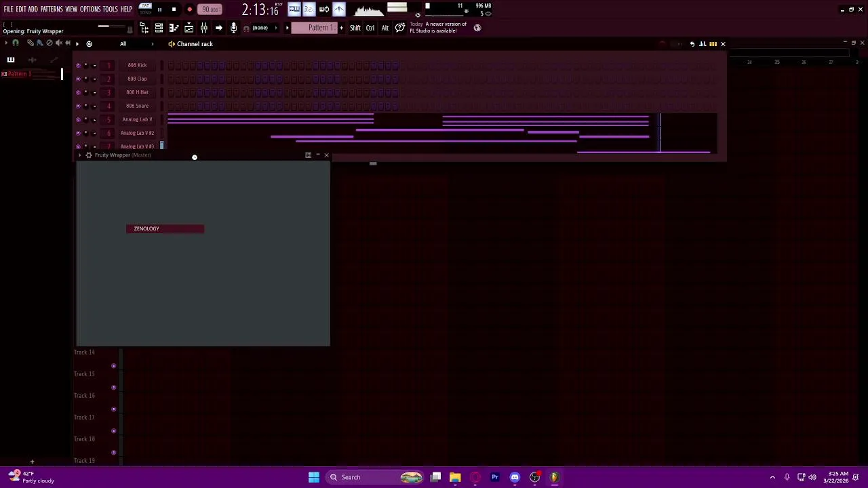The height and width of the screenshot is (488, 868).
Task: Mute Track 14 with its purple LED
Action: tap(113, 366)
